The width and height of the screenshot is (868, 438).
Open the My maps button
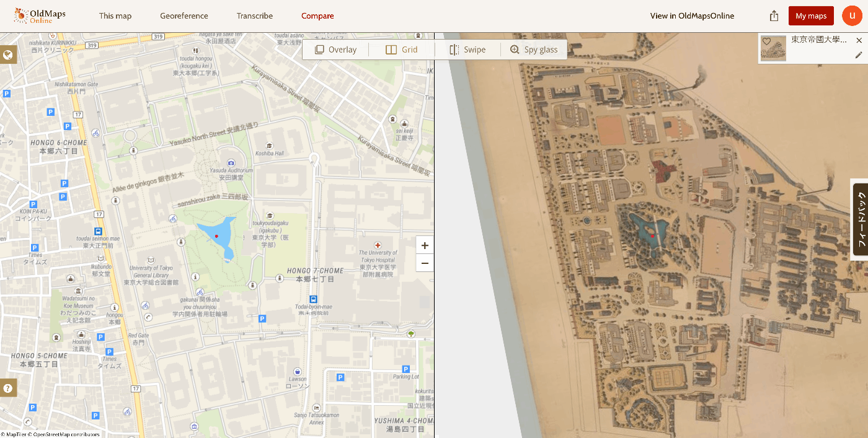click(x=811, y=16)
